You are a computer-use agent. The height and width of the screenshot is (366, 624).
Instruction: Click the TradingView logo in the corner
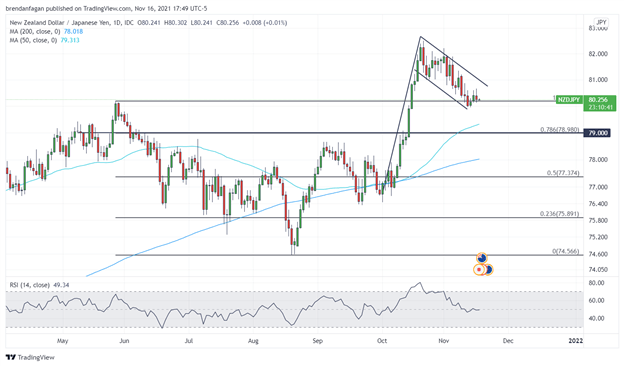click(x=30, y=357)
